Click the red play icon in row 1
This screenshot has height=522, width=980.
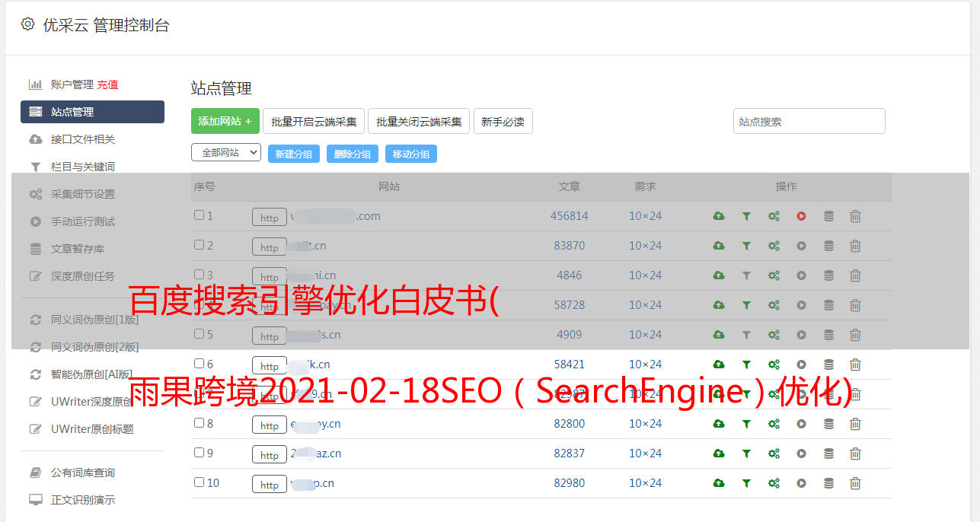pyautogui.click(x=801, y=216)
